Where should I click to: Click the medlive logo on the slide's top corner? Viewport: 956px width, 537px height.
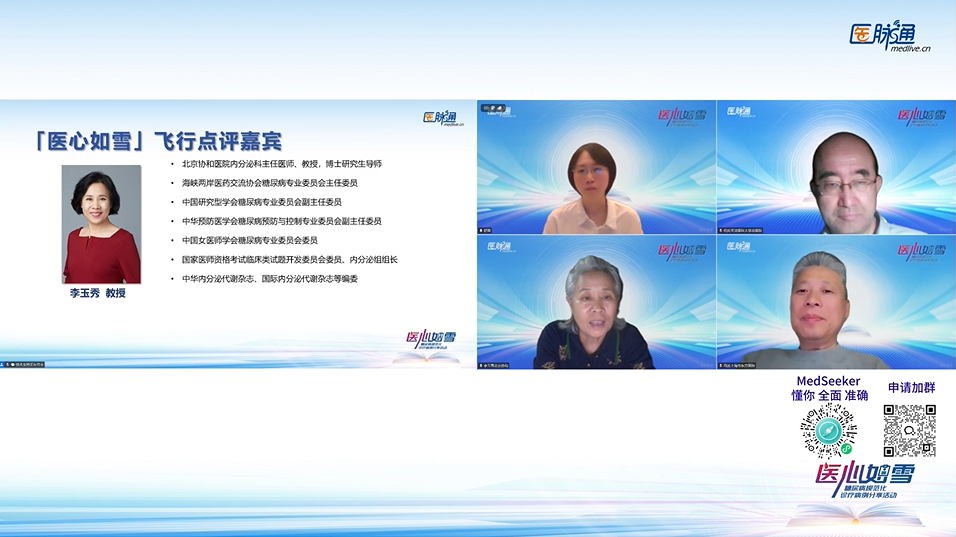tap(443, 118)
